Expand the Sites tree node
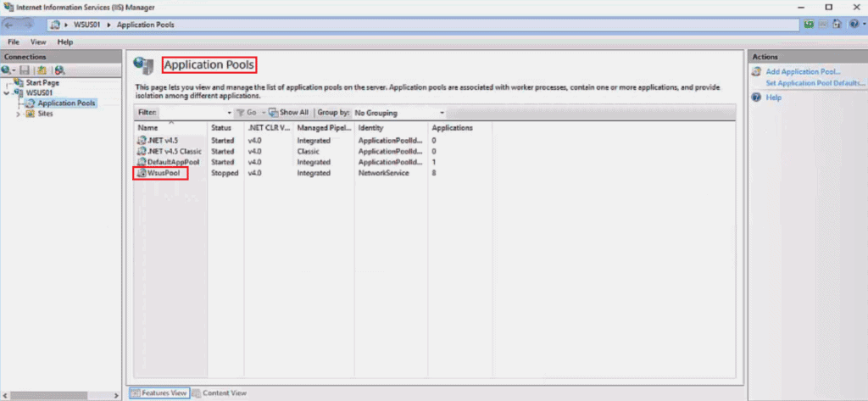 [x=19, y=114]
